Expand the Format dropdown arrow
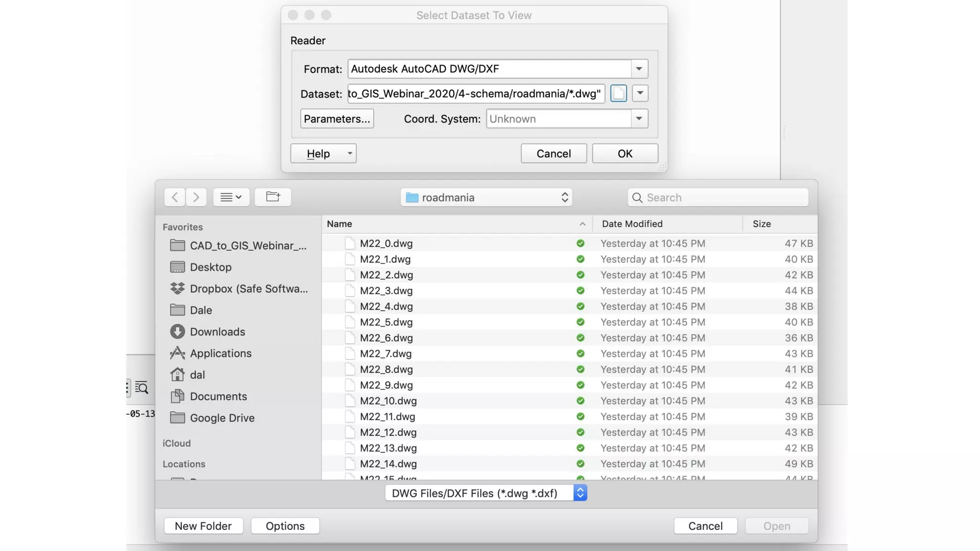This screenshot has width=980, height=551. point(639,69)
